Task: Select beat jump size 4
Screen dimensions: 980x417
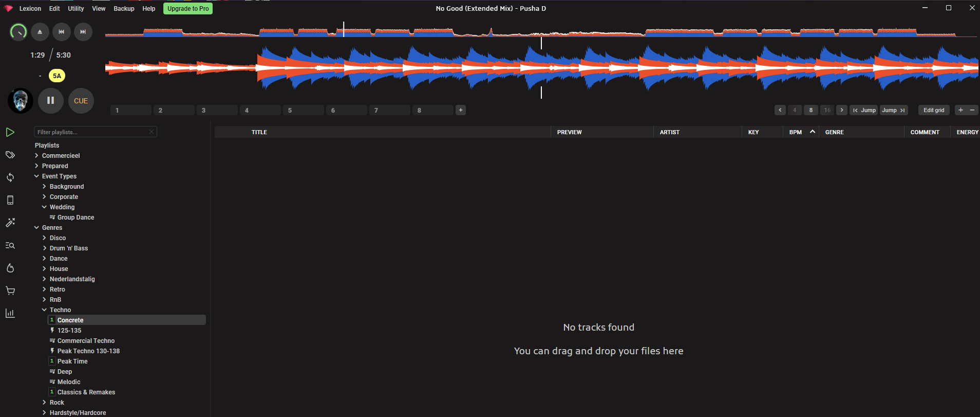Action: click(795, 110)
